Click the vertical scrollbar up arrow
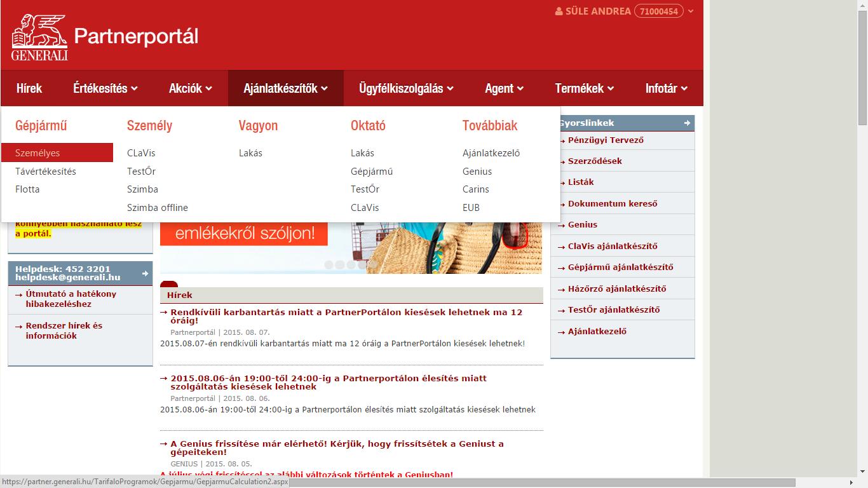Image resolution: width=868 pixels, height=488 pixels. 862,6
